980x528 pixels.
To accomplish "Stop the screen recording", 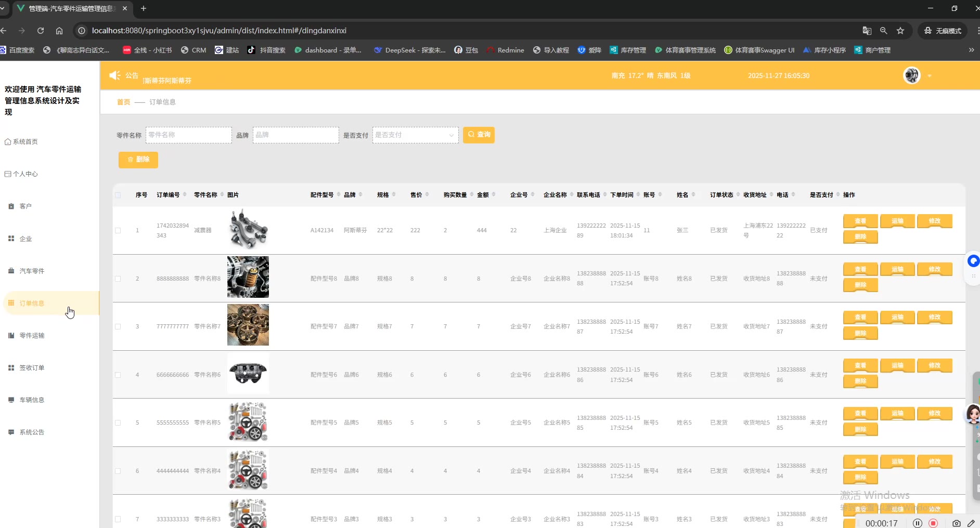I will click(933, 523).
